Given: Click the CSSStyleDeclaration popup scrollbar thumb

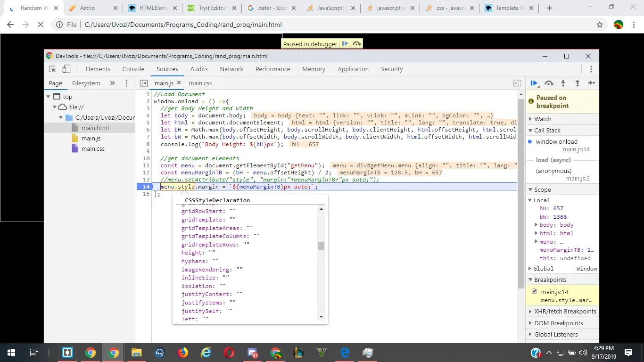Looking at the screenshot, I should tap(321, 246).
